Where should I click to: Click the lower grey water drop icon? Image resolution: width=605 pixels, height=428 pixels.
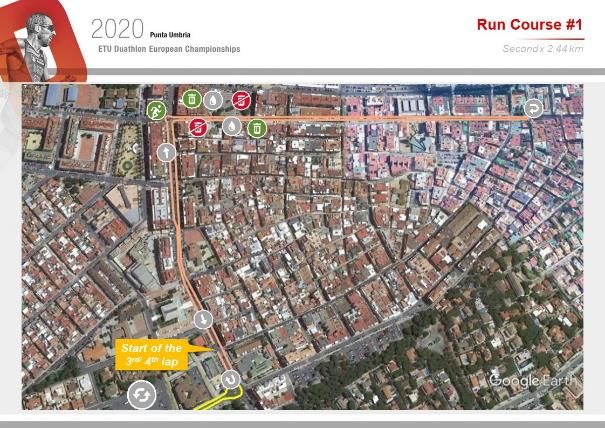coord(231,126)
